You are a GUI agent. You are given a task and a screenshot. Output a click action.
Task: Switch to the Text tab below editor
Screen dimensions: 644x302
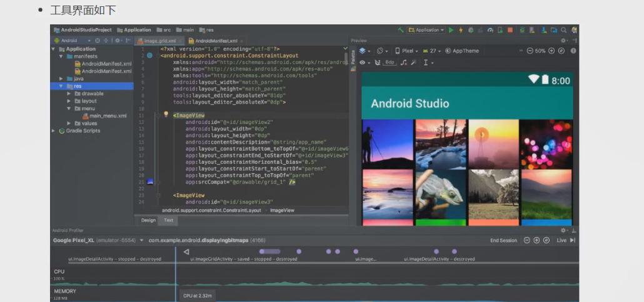(168, 220)
